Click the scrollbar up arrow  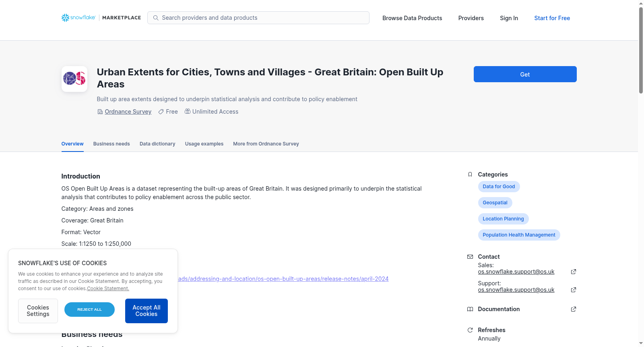(x=641, y=3)
